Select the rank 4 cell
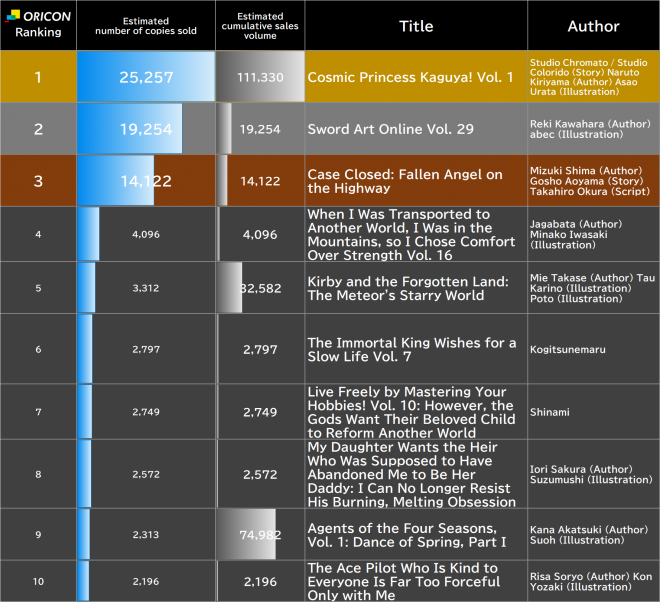The height and width of the screenshot is (602, 660). coord(38,234)
